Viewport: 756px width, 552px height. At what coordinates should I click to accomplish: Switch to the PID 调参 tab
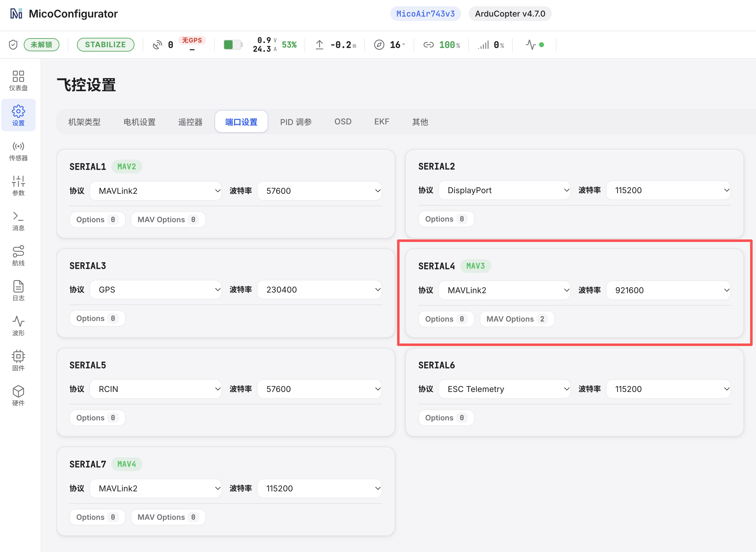[x=296, y=122]
